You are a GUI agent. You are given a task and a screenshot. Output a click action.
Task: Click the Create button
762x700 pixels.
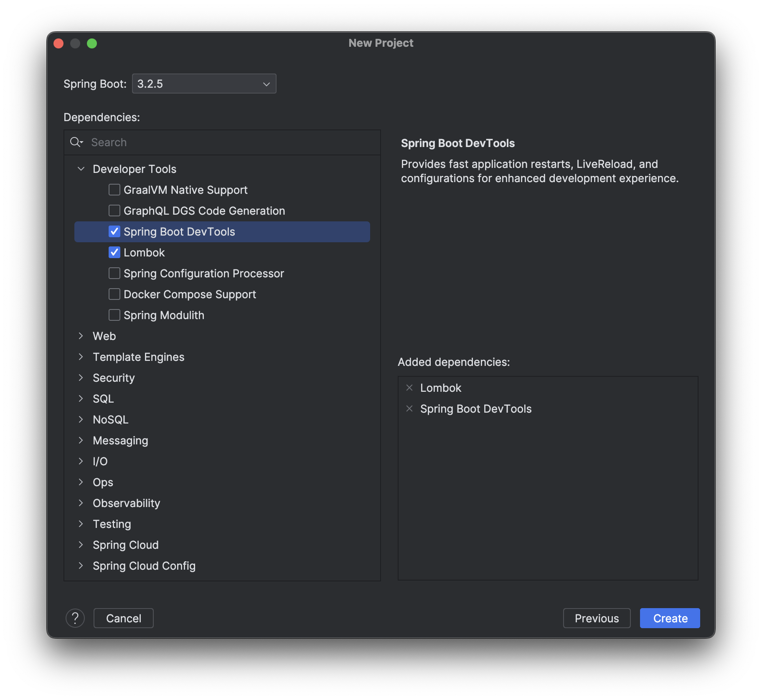point(670,618)
